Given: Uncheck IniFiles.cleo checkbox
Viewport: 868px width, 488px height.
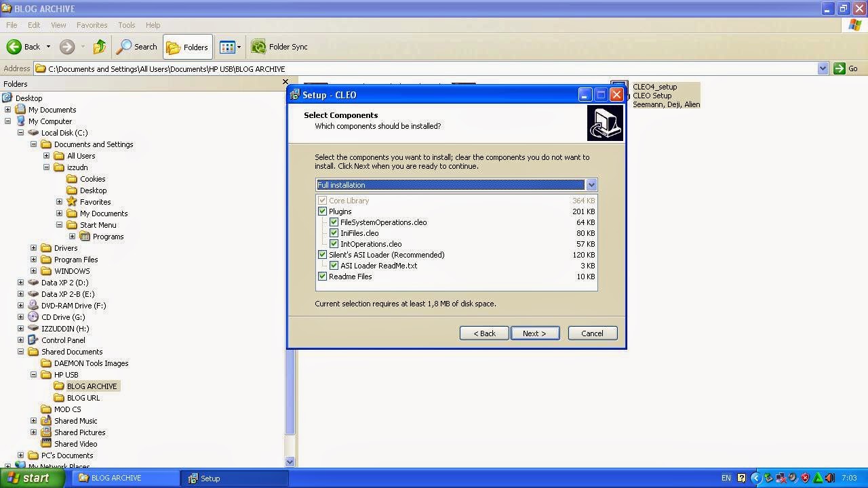Looking at the screenshot, I should tap(334, 233).
